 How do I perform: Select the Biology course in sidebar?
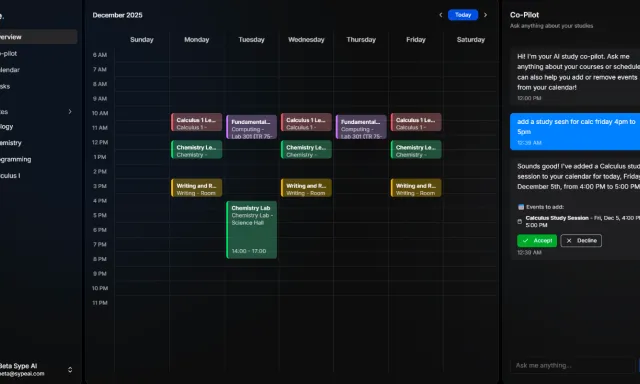point(7,127)
